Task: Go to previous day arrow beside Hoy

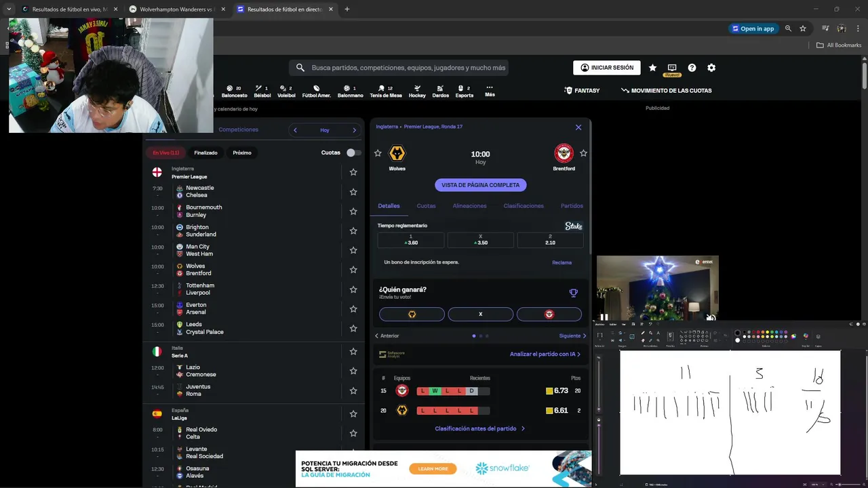Action: [295, 130]
